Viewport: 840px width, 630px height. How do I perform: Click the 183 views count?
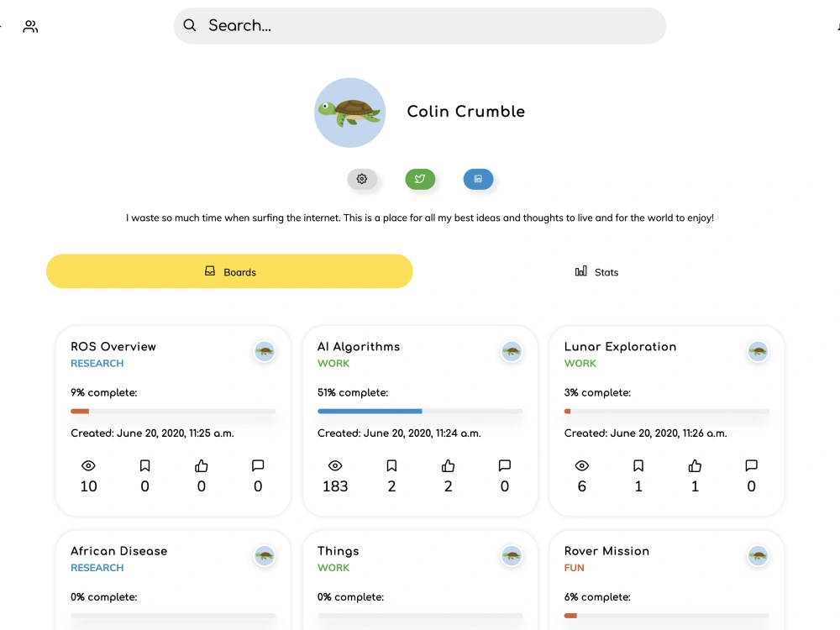click(x=335, y=486)
